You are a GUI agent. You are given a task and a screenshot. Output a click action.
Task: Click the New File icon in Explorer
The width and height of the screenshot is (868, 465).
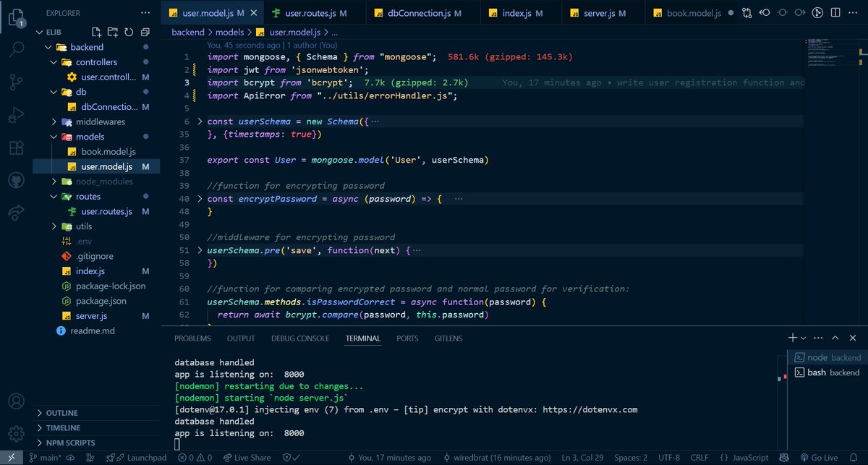[97, 32]
